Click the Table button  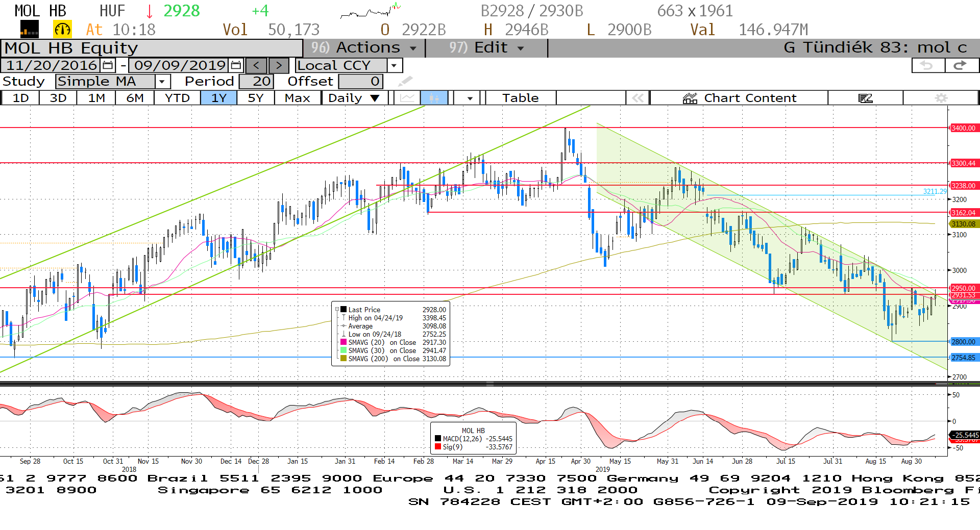click(x=520, y=98)
